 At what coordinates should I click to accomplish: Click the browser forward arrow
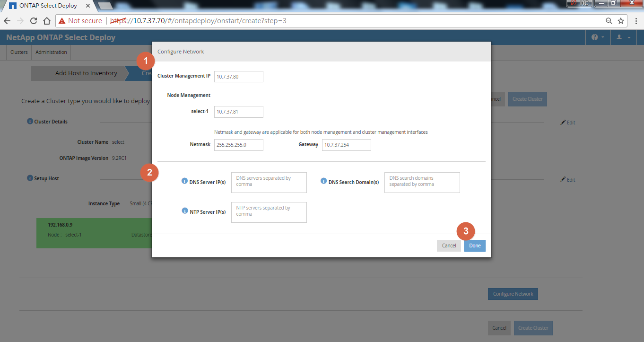coord(20,21)
